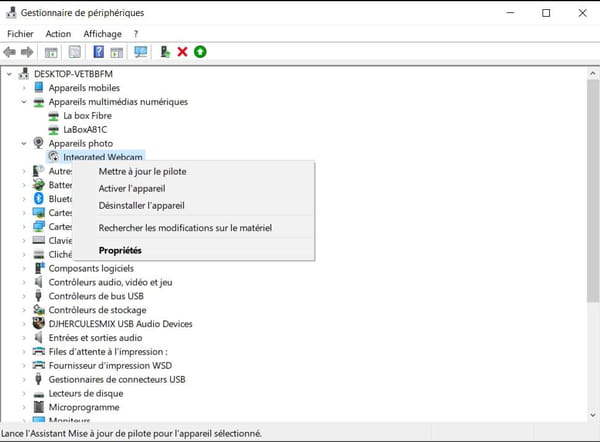This screenshot has height=442, width=600.
Task: Click the vertical scrollbar thumb
Action: pos(593,190)
